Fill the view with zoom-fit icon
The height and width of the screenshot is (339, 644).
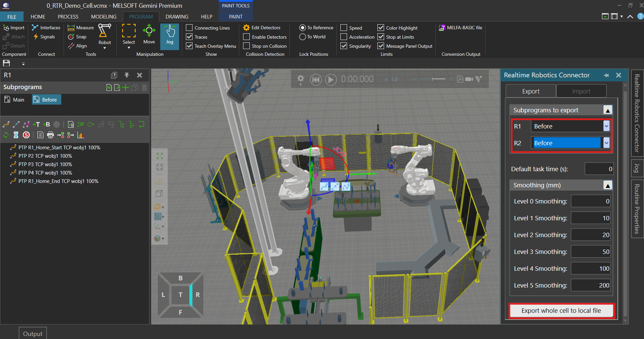pos(160,156)
